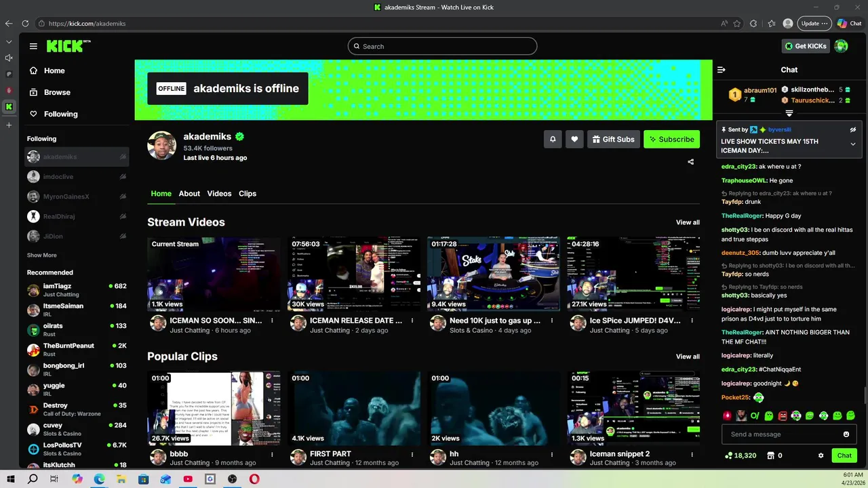Image resolution: width=868 pixels, height=488 pixels.
Task: Open the Opera icon in taskbar
Action: pos(254,479)
